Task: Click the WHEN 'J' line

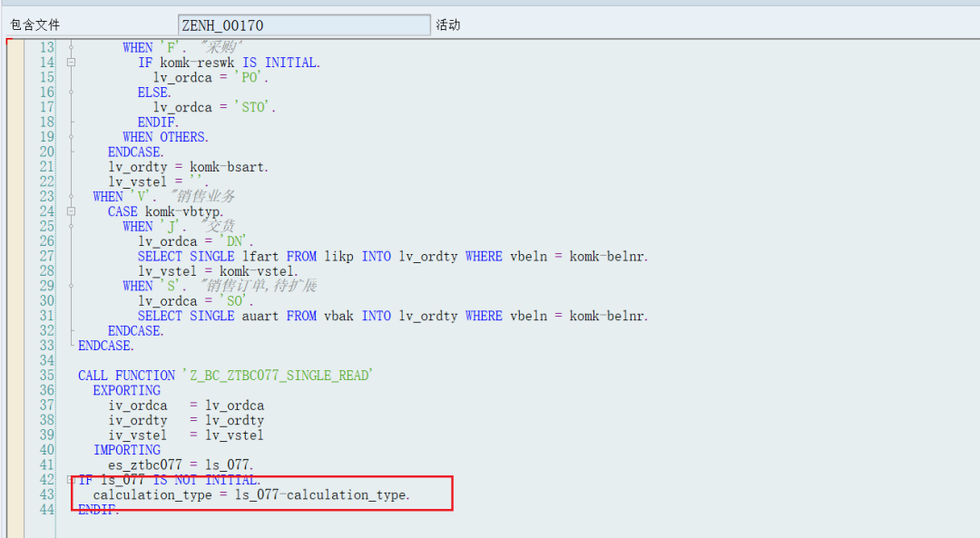Action: (179, 226)
